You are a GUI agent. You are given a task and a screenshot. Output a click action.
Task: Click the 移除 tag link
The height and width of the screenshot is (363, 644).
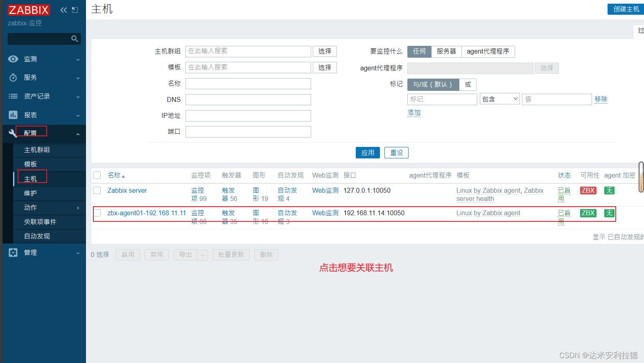[x=601, y=99]
